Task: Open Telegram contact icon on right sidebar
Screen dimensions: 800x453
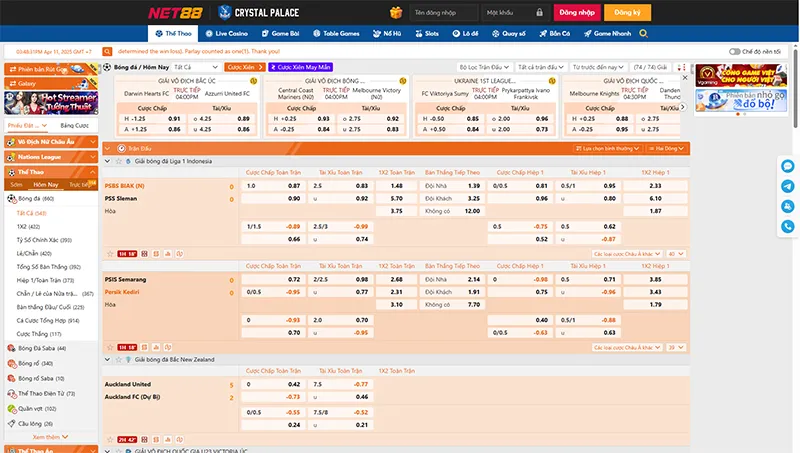Action: tap(788, 186)
